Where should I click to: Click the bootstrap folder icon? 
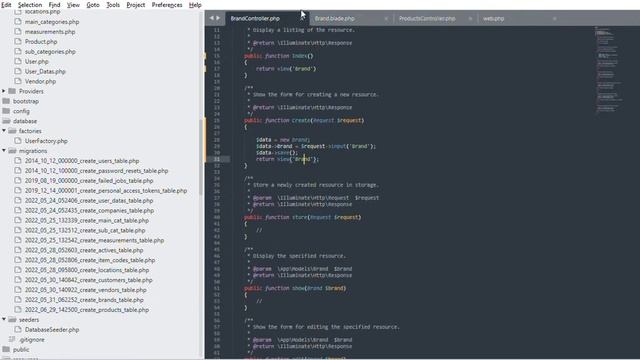tap(6, 101)
